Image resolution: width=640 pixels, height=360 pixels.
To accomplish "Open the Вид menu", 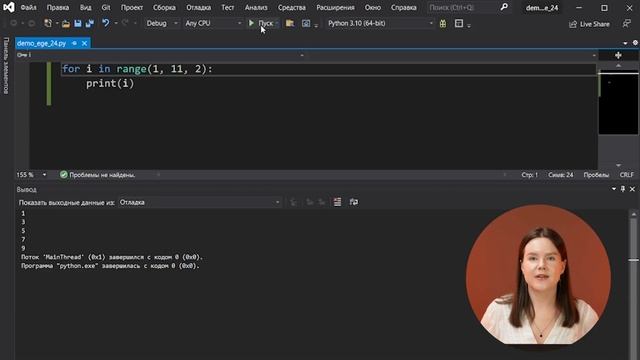I will (x=85, y=7).
